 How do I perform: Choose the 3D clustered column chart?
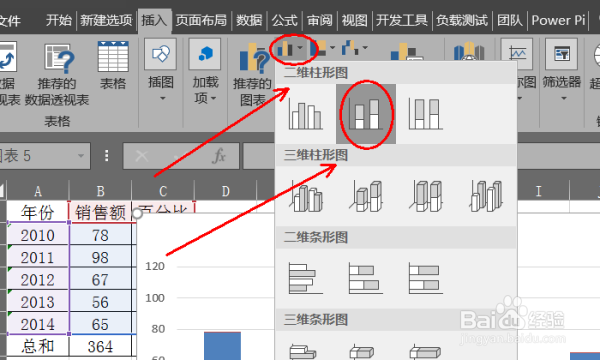click(x=306, y=196)
